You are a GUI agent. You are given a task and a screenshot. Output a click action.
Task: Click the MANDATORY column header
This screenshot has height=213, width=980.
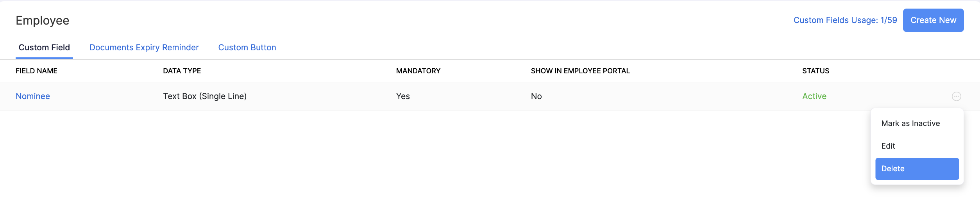[418, 71]
